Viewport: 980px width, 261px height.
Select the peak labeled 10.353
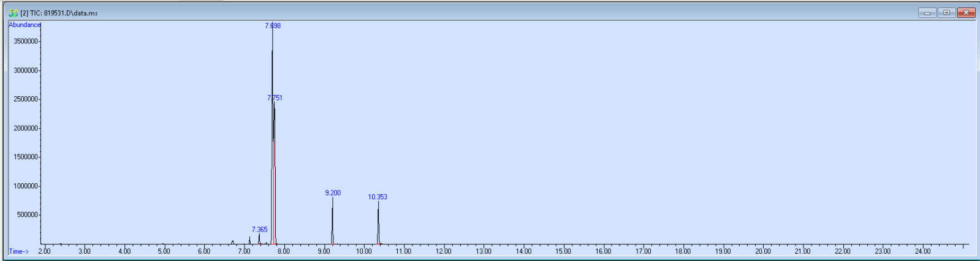coord(378,197)
